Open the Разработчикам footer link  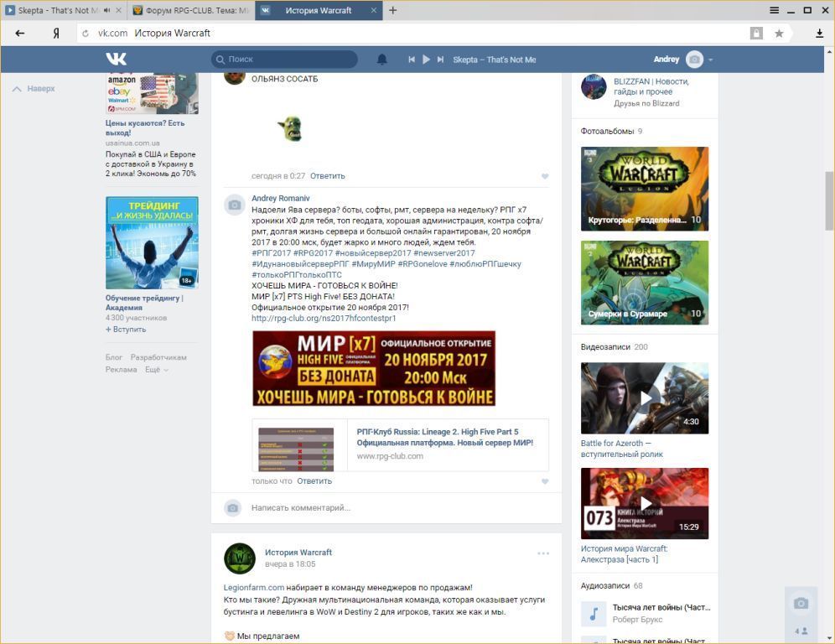tap(158, 357)
